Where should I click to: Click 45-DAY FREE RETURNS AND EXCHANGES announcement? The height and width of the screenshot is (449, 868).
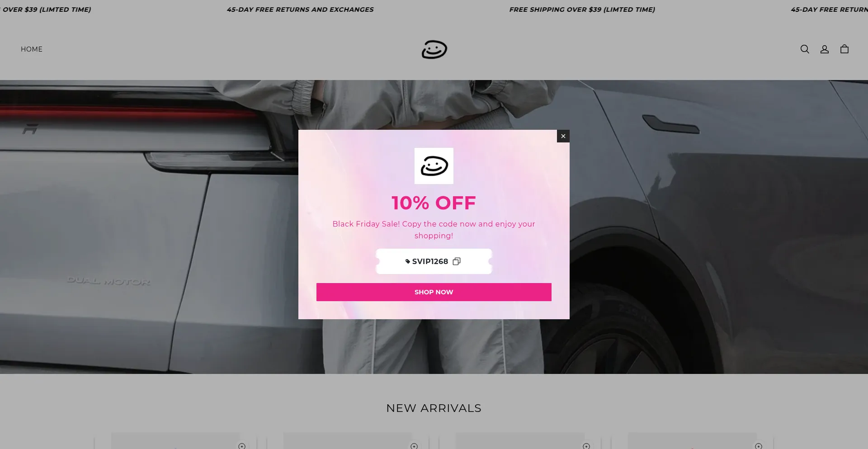pyautogui.click(x=300, y=9)
